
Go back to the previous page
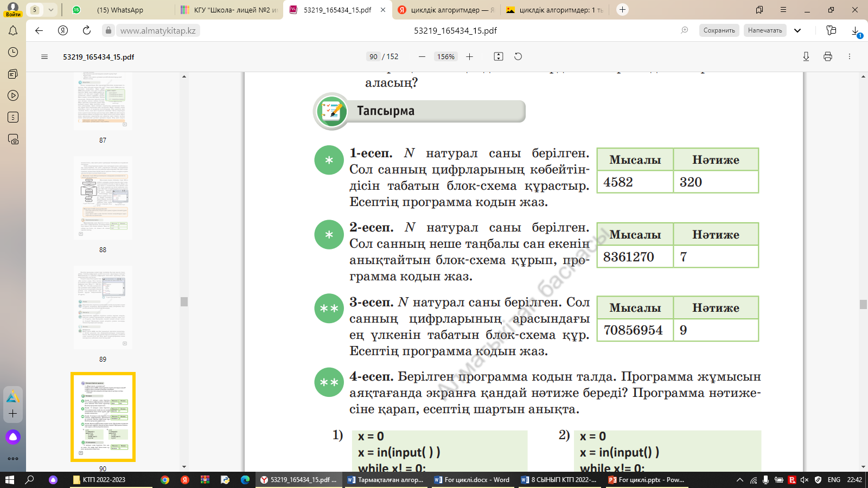39,30
